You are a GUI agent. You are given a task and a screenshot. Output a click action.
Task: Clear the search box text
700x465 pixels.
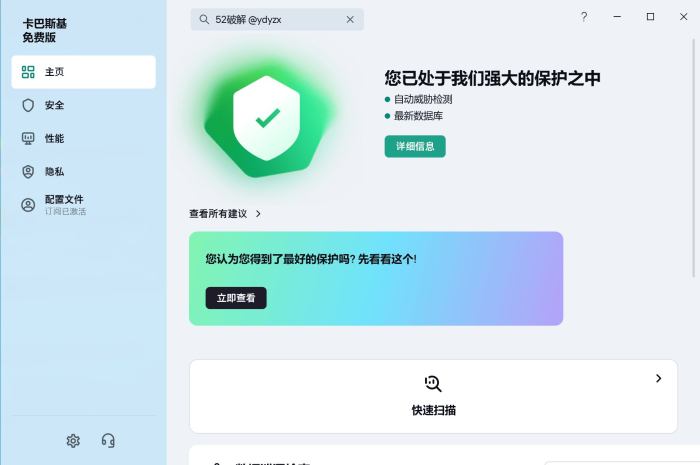[350, 20]
